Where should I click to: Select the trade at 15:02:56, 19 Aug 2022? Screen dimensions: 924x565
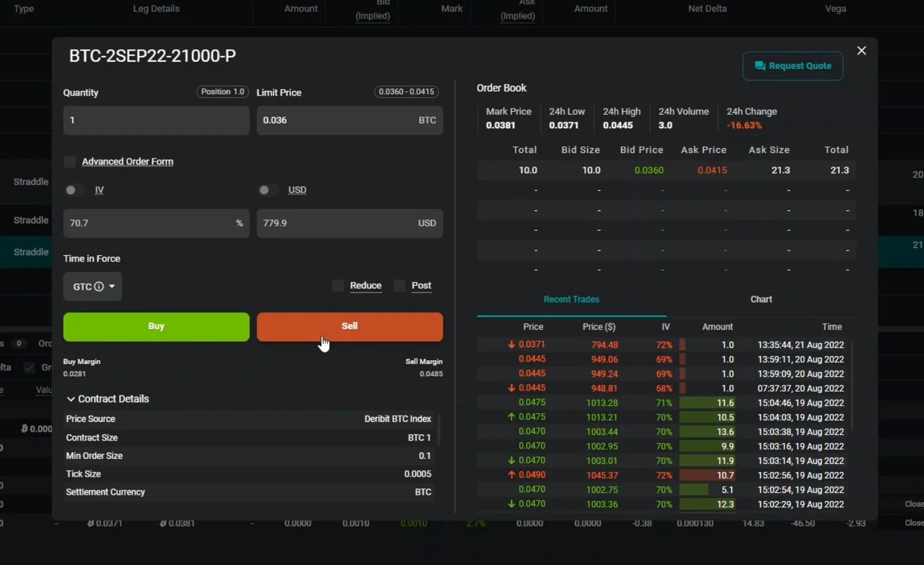[666, 476]
